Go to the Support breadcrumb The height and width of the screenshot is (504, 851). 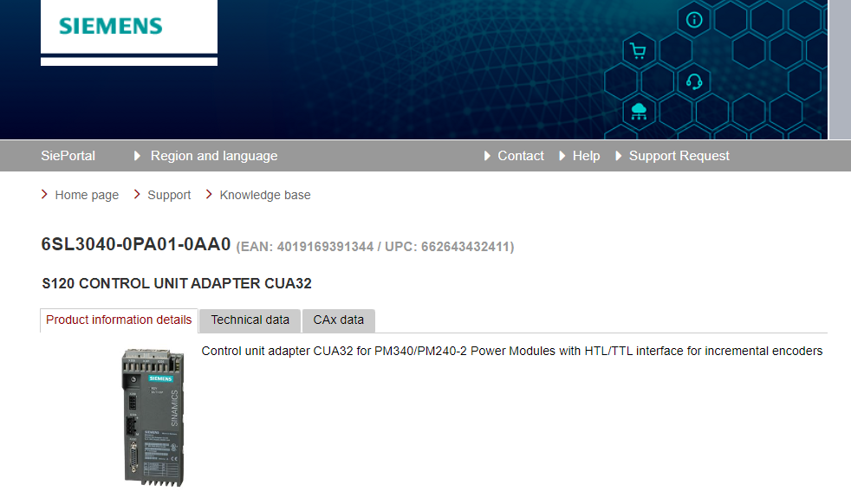coord(169,195)
